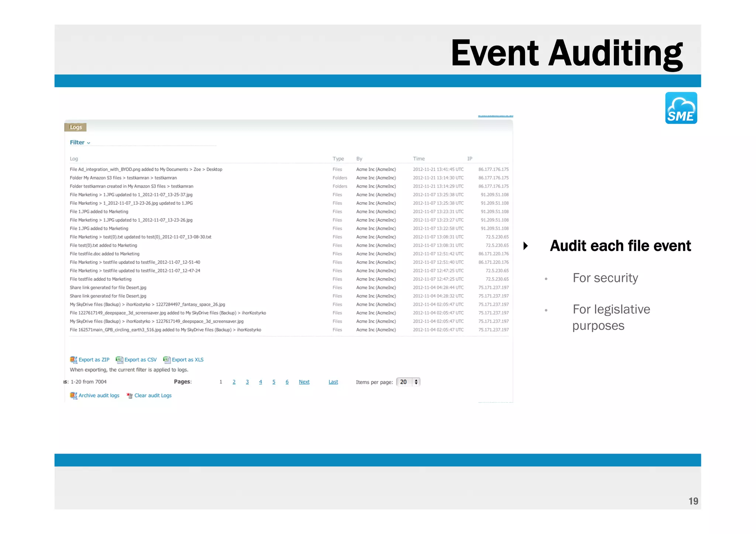Click the 'Audit each file event' heading

coord(620,246)
